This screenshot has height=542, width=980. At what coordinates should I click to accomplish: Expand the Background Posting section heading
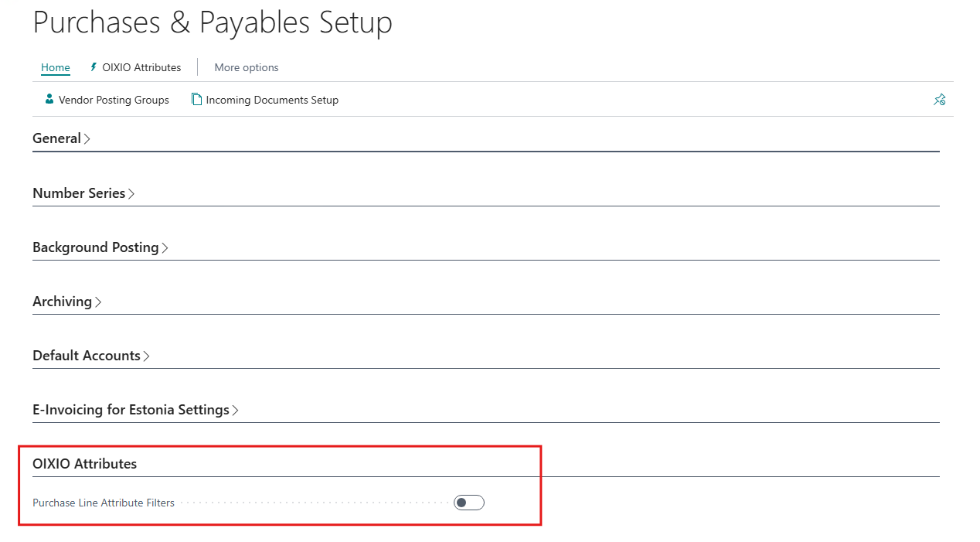(96, 247)
